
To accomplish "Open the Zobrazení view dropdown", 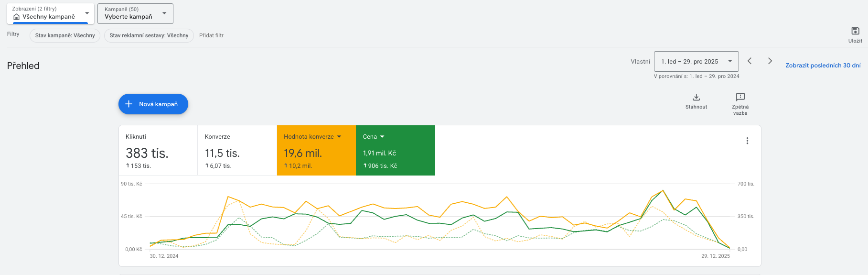I will (x=87, y=13).
